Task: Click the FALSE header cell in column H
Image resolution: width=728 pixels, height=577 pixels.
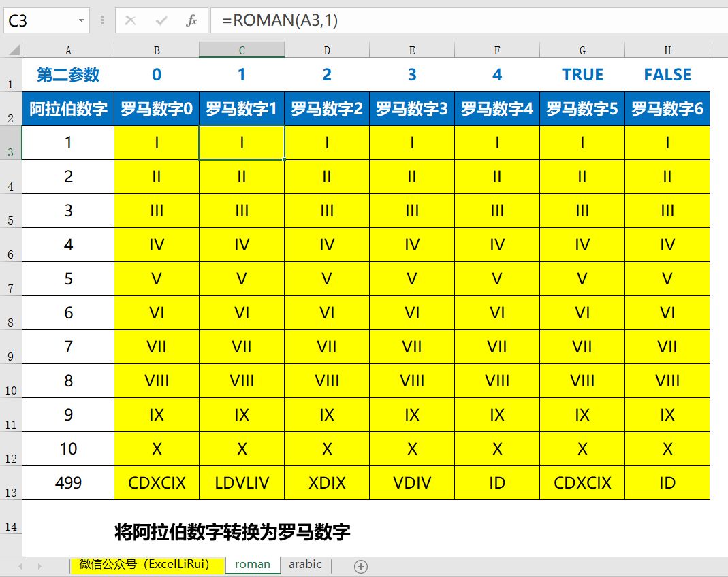Action: pyautogui.click(x=667, y=74)
